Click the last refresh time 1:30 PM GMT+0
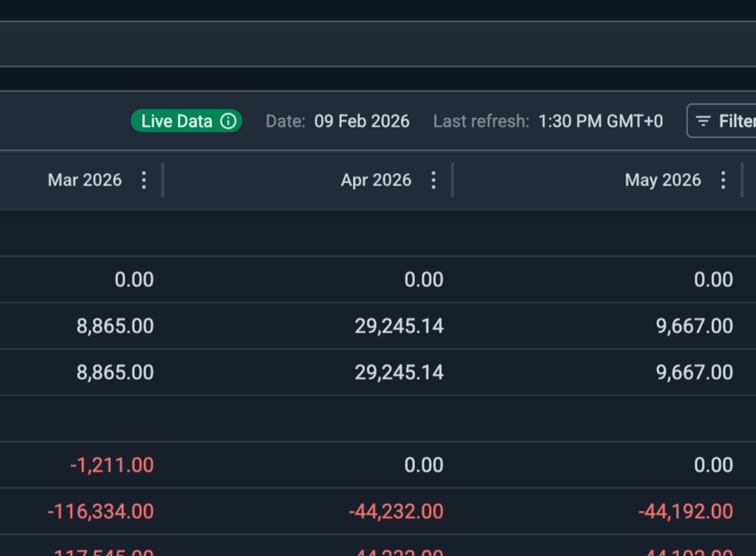The width and height of the screenshot is (756, 556). (600, 121)
